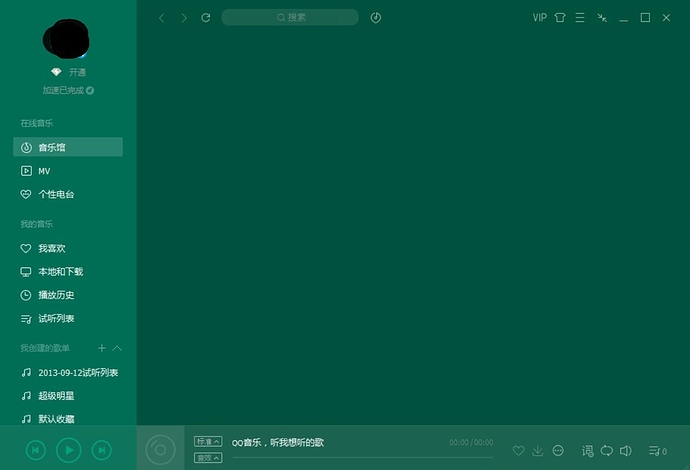Open the main menu hamburger icon

[580, 18]
